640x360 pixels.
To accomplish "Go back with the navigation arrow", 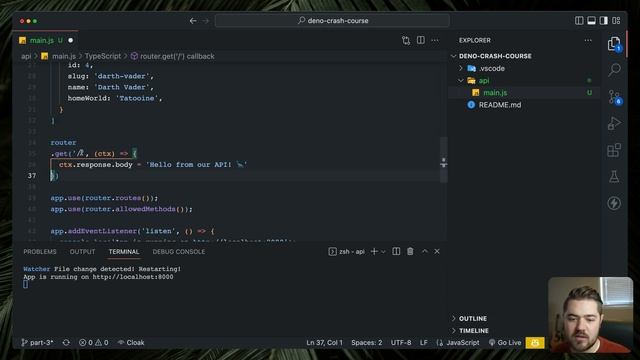I will point(193,21).
